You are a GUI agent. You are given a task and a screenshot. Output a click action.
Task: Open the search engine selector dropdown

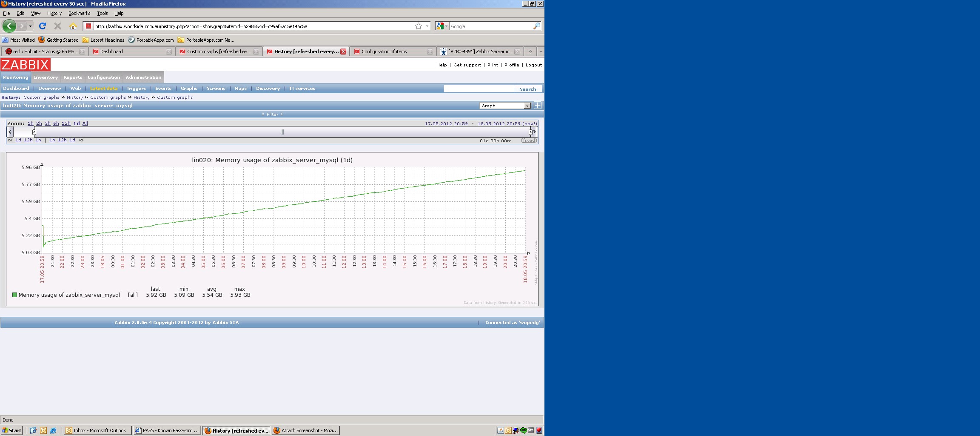(442, 26)
